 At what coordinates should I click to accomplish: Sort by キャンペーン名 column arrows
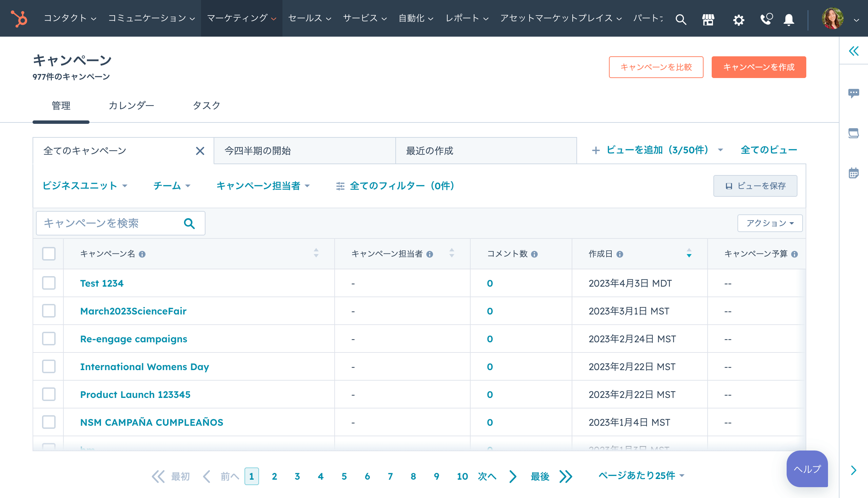(316, 253)
